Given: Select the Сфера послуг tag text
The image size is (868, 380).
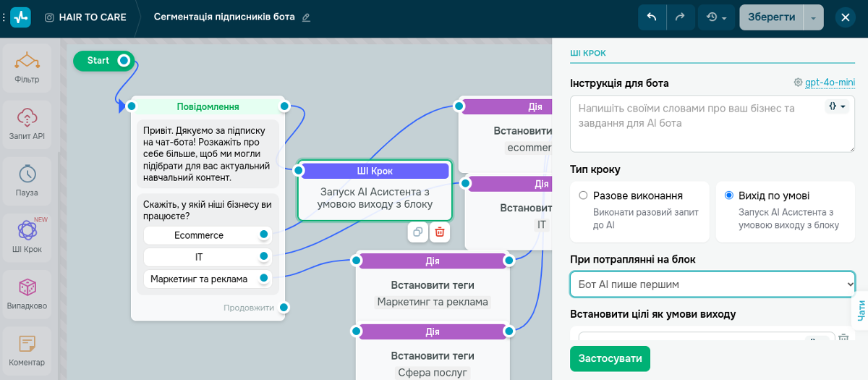Looking at the screenshot, I should point(433,373).
